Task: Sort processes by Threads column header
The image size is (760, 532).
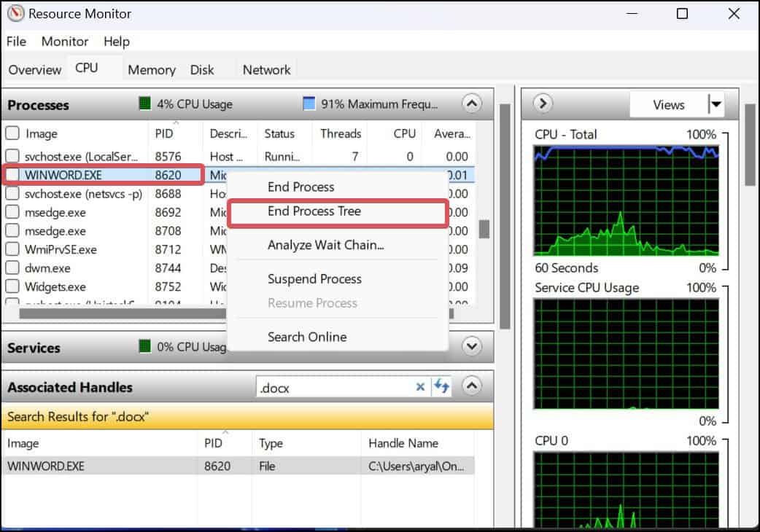Action: point(341,133)
